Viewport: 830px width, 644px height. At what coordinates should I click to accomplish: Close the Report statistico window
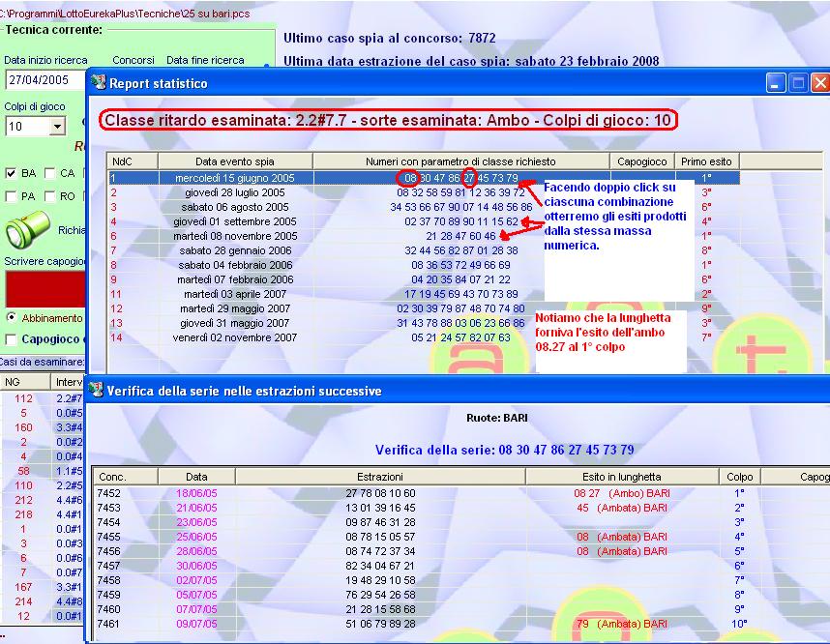click(x=820, y=83)
